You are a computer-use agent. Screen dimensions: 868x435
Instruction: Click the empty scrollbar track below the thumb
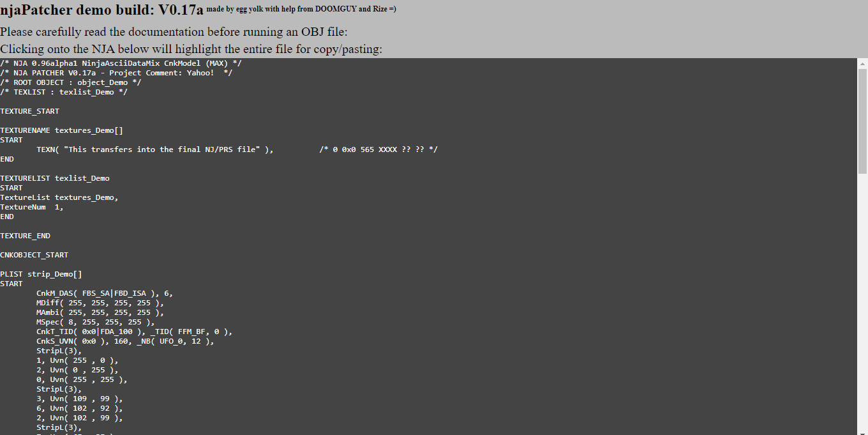862,299
